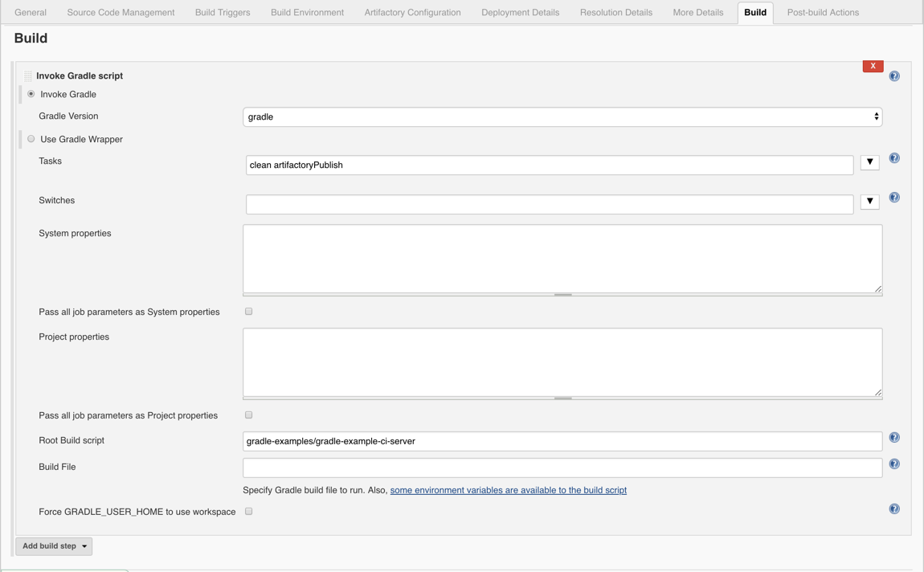Open the environment variables link
The height and width of the screenshot is (572, 924).
[509, 489]
